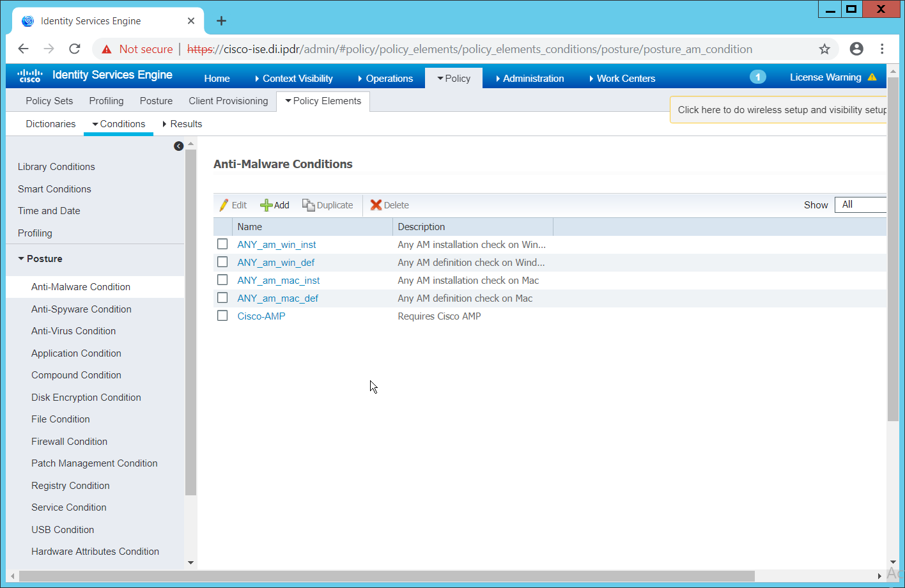Screen dimensions: 905x588
Task: Select Firewall Condition in sidebar
Action: (69, 442)
